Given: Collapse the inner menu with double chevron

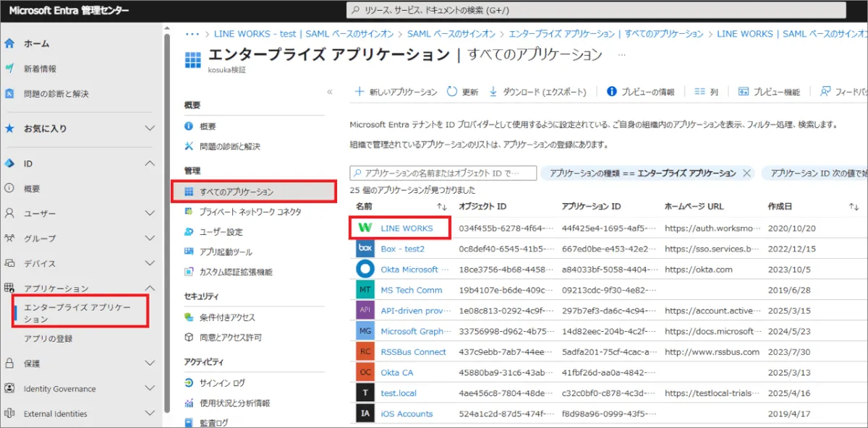Looking at the screenshot, I should (330, 92).
